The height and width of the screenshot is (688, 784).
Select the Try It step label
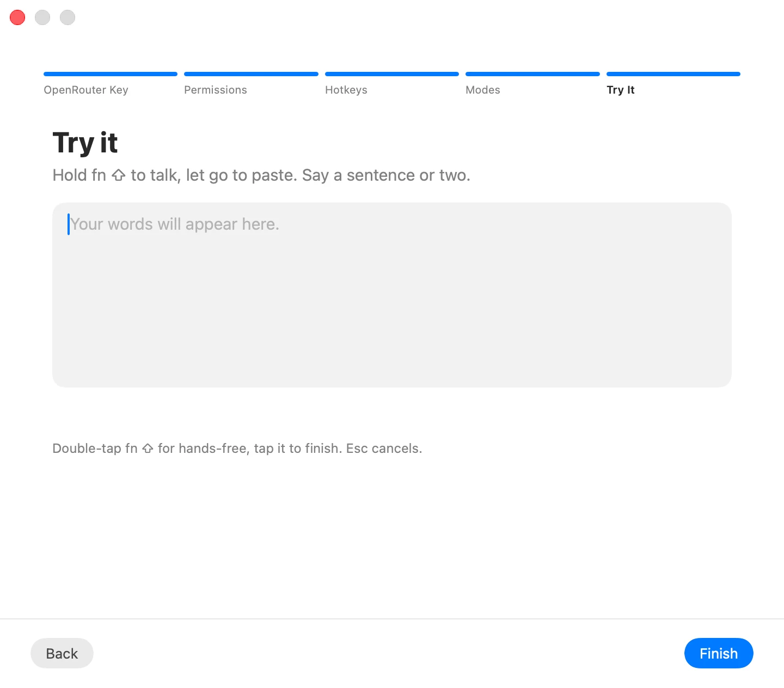tap(621, 90)
